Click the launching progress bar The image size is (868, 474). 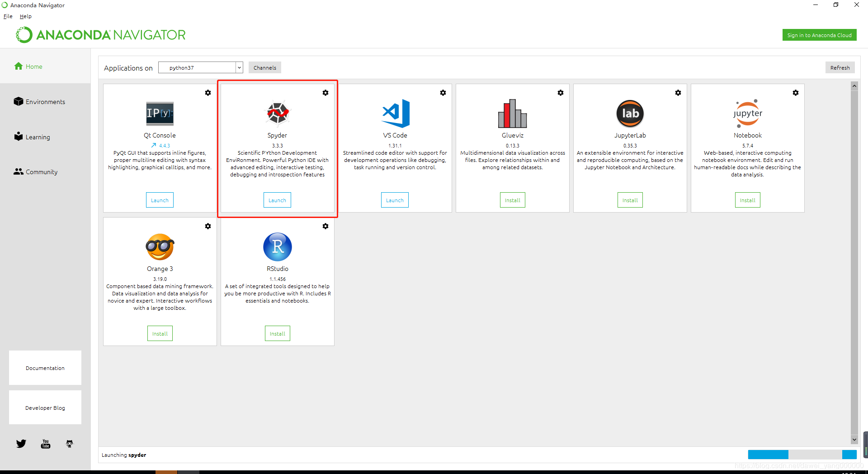(x=802, y=455)
